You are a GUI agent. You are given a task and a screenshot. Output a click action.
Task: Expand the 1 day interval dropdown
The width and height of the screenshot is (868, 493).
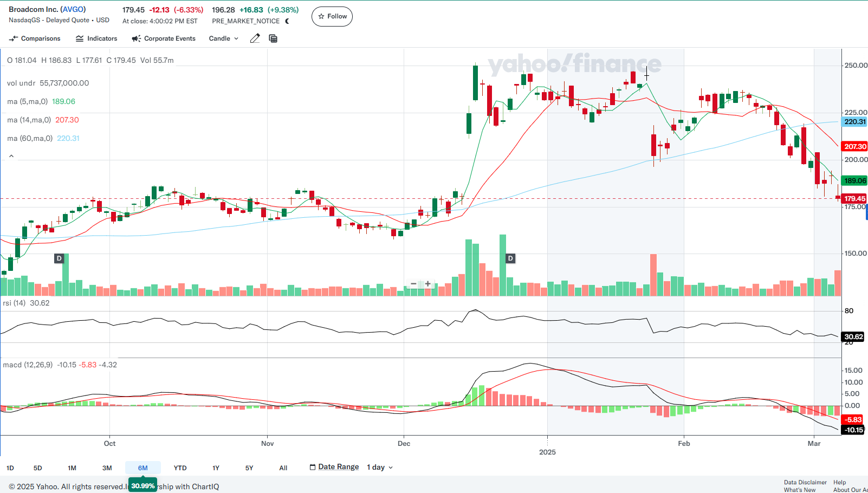pos(380,467)
